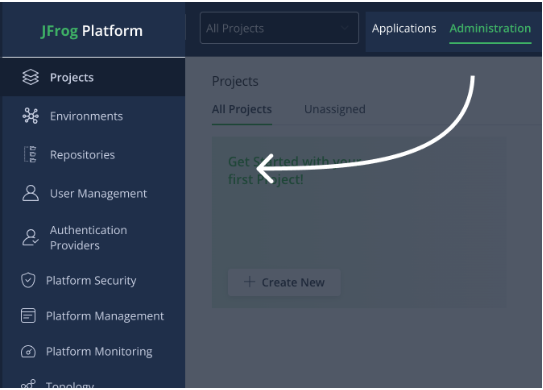The height and width of the screenshot is (390, 543).
Task: Click the Repositories icon in sidebar
Action: (x=30, y=154)
